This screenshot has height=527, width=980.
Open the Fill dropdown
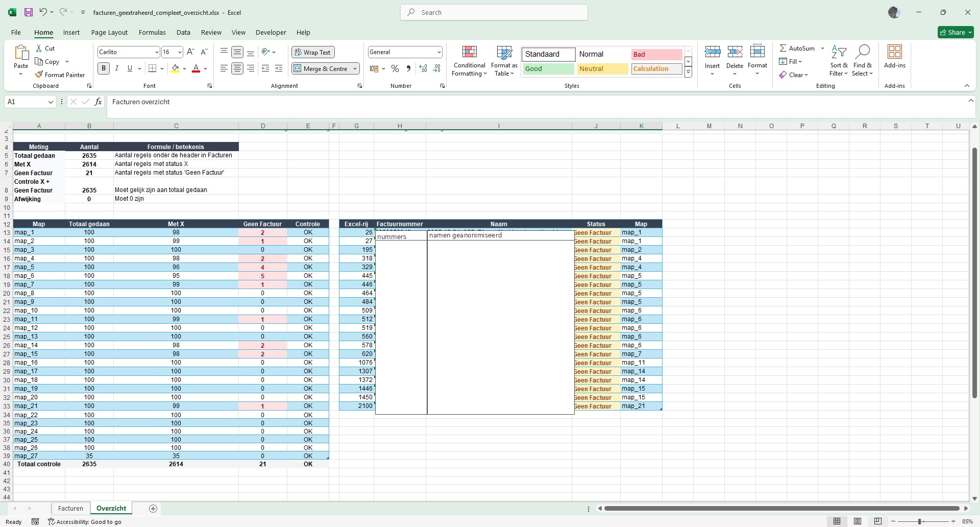(791, 61)
